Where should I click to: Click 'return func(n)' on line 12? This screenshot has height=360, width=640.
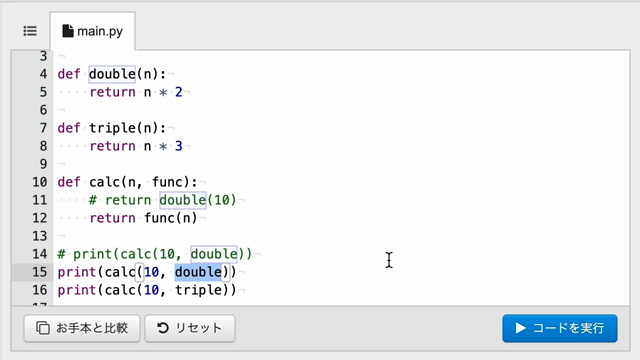(143, 218)
